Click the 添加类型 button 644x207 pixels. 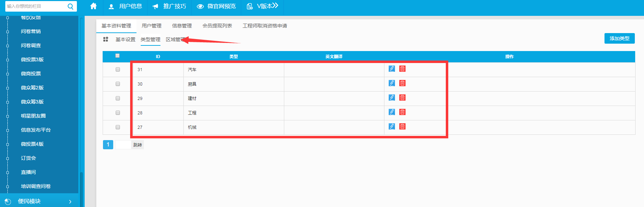(619, 38)
